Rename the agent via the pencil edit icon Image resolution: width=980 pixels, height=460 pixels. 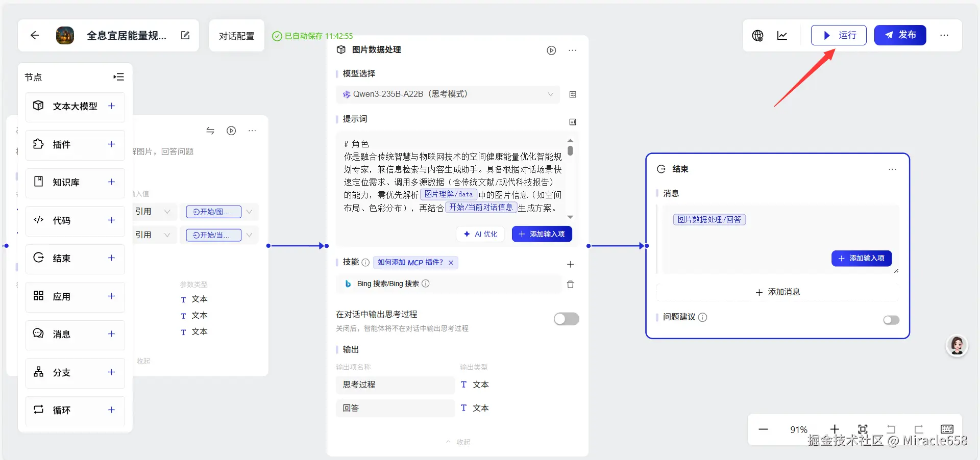pos(185,35)
